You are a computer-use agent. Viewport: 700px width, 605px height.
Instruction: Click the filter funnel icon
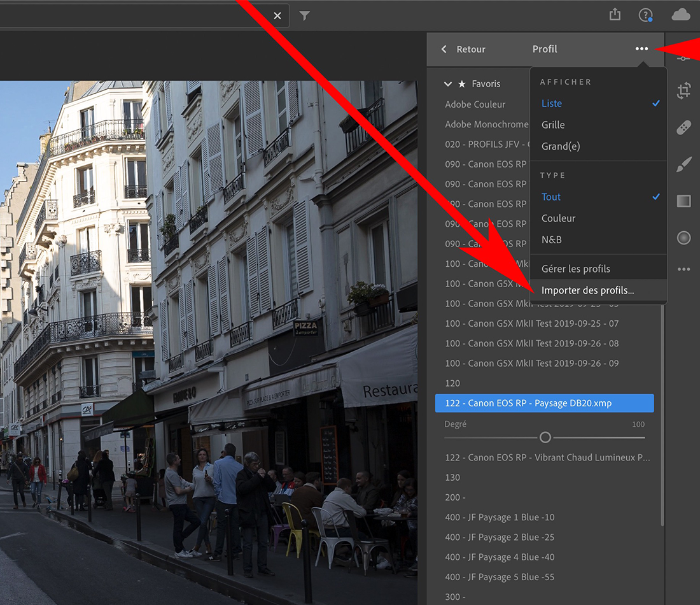(305, 16)
